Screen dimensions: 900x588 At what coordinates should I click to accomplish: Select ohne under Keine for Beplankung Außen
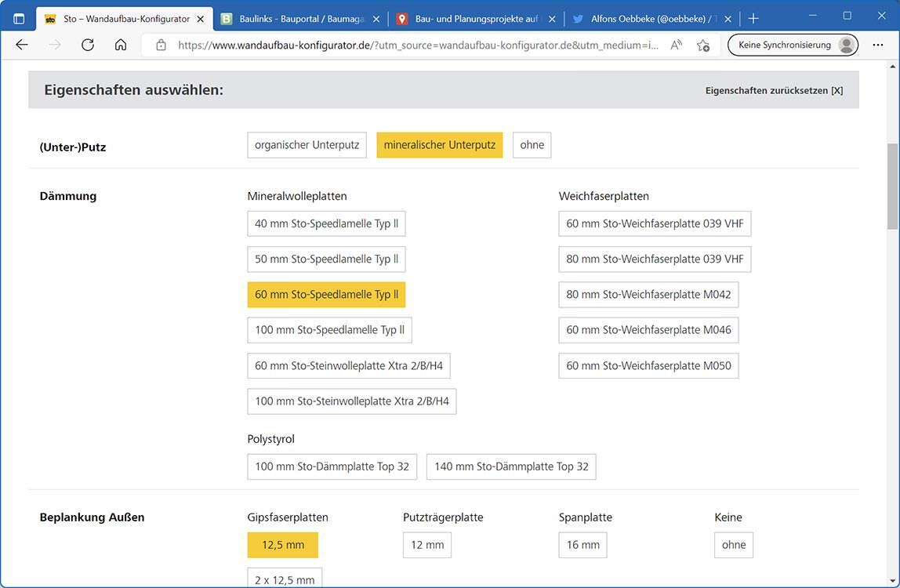734,545
